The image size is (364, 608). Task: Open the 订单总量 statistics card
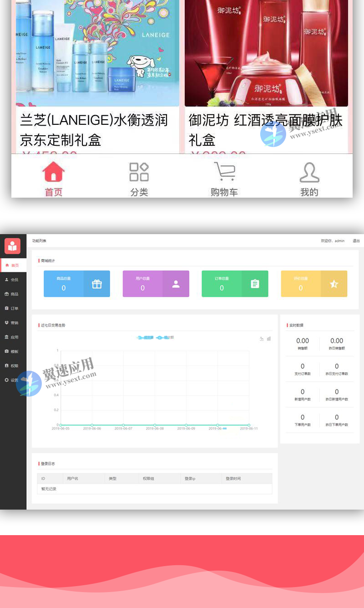(x=235, y=284)
